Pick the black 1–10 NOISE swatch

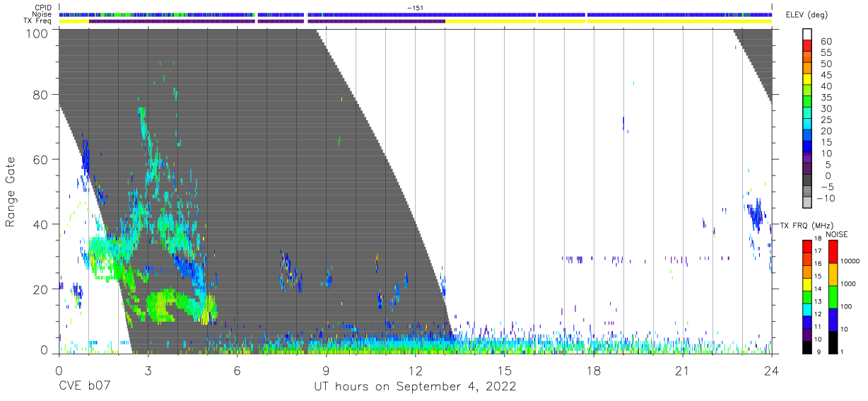click(x=833, y=342)
